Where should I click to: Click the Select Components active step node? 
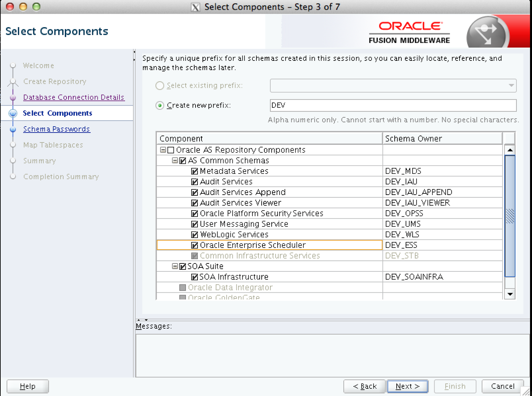pos(13,113)
